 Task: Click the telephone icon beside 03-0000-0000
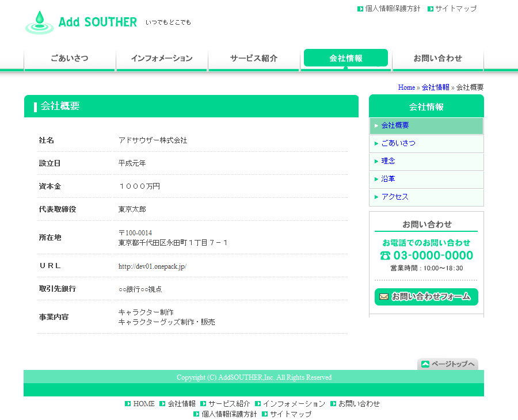(x=385, y=255)
